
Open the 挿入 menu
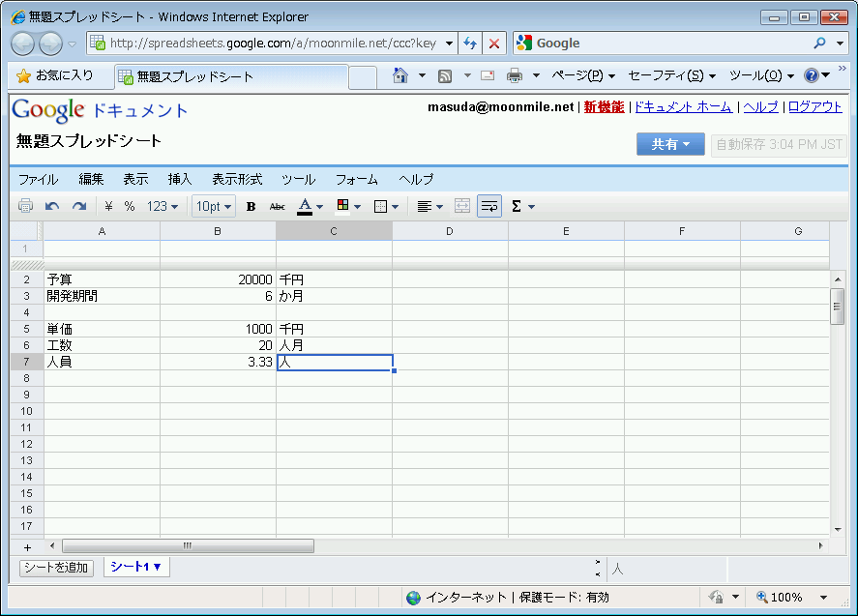[180, 179]
